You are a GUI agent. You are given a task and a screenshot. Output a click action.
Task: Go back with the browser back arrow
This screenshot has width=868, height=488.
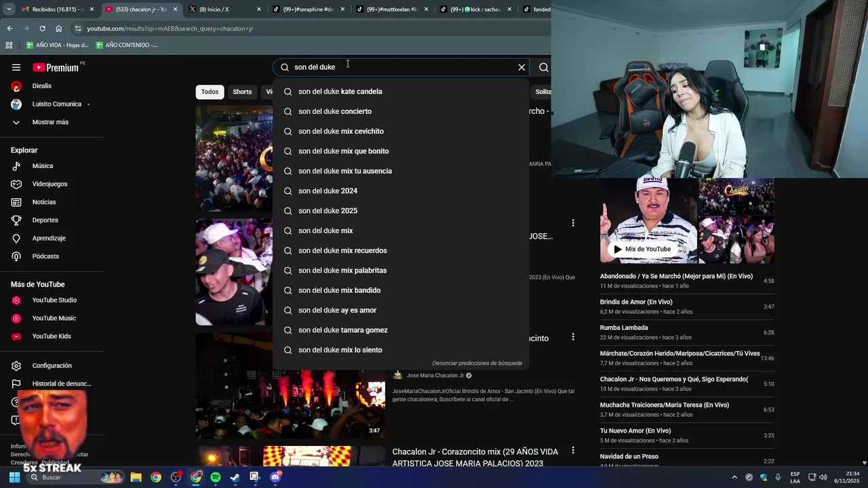pyautogui.click(x=9, y=28)
